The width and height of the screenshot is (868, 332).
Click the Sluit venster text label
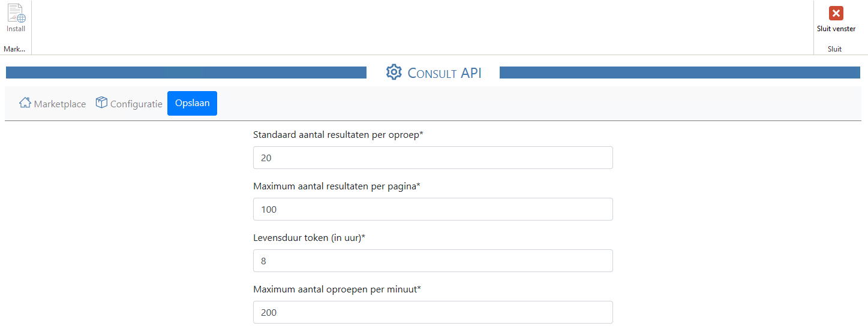tap(836, 29)
